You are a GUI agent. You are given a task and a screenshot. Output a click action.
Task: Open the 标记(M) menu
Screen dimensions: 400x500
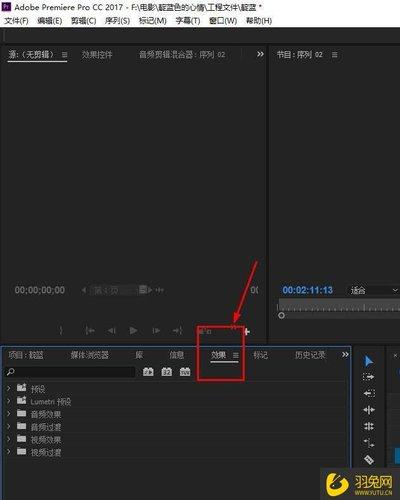coord(152,21)
